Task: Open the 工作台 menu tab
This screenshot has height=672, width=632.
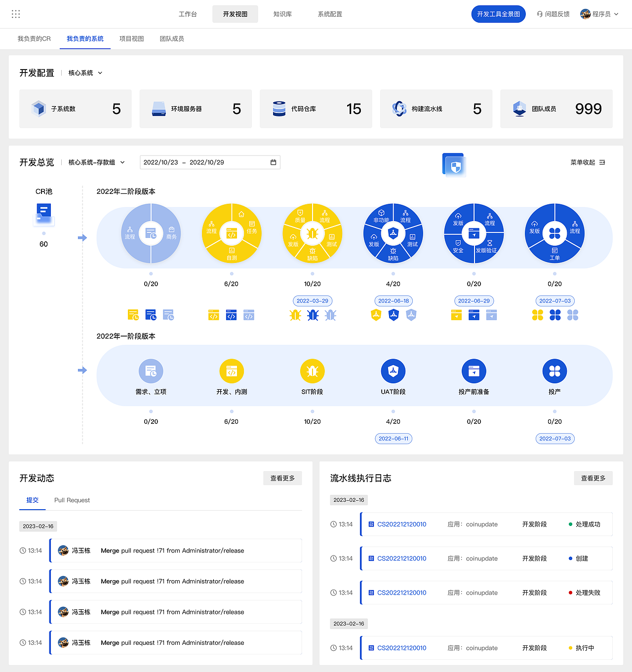Action: (188, 14)
